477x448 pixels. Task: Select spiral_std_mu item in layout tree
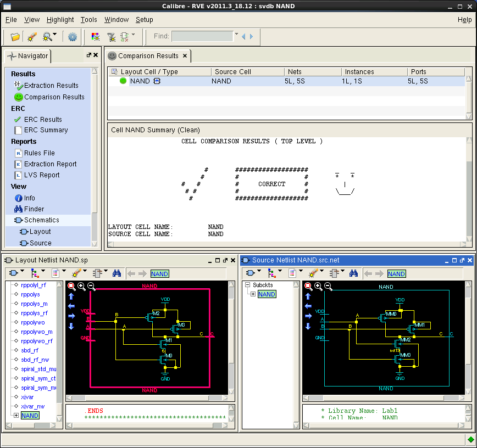[38, 369]
